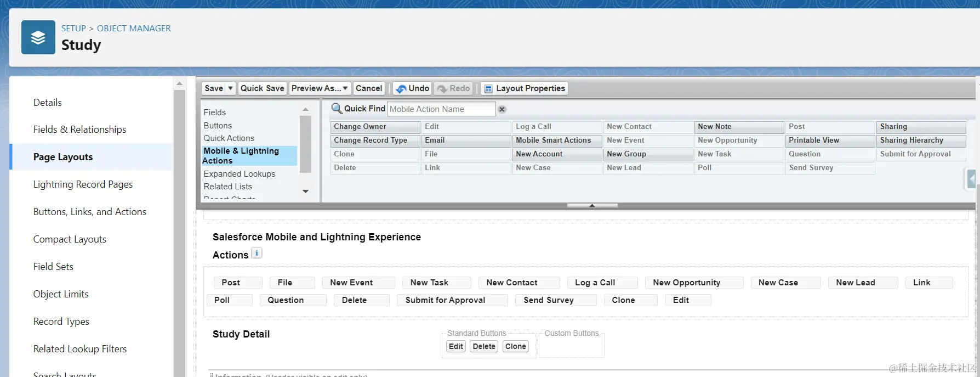Open Buttons, Links, and Actions
This screenshot has height=377, width=980.
click(x=90, y=212)
